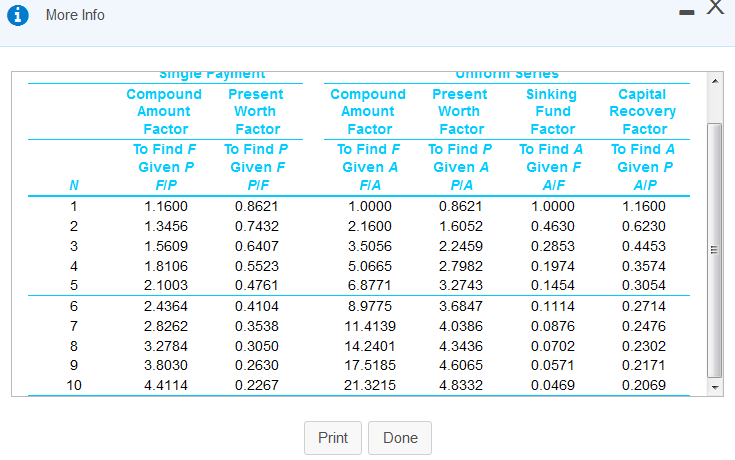Click the table scrollbar down arrow
The width and height of the screenshot is (735, 460).
coord(715,387)
